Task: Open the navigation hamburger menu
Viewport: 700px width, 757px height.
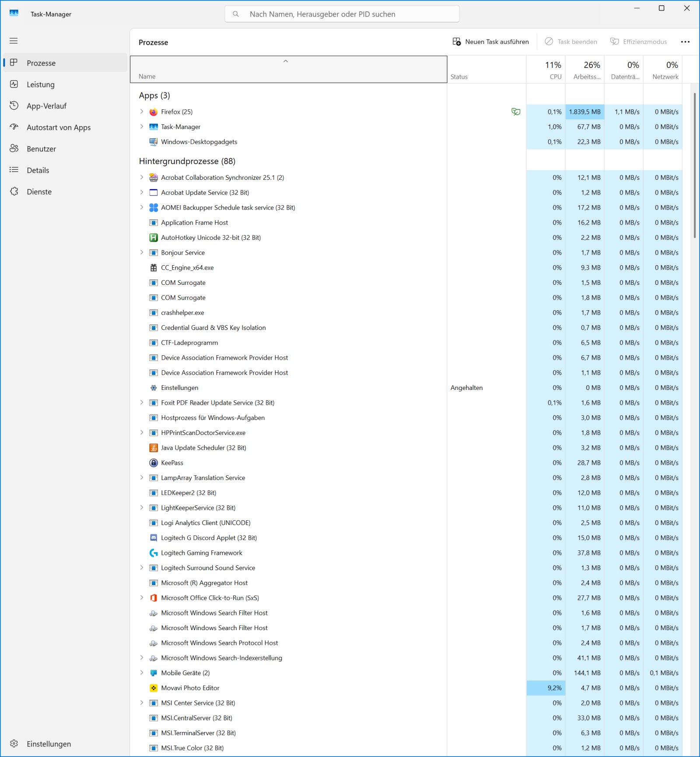Action: (x=14, y=40)
